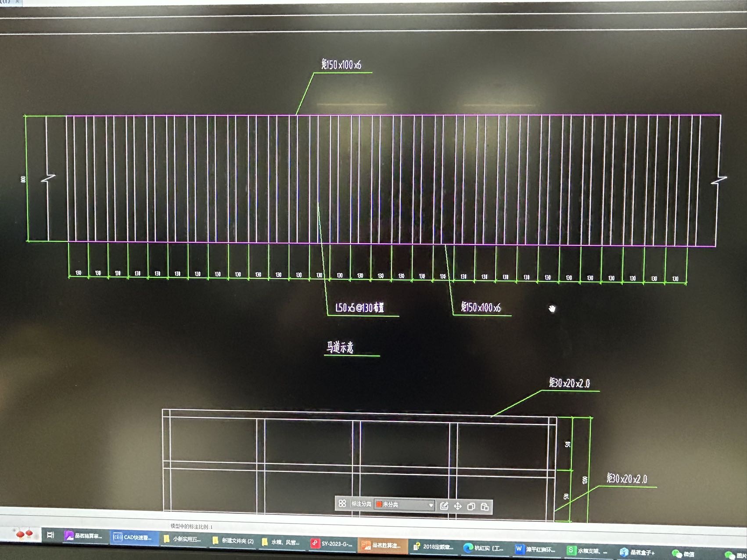747x560 pixels.
Task: Click the 标注分类 label on floating toolbar
Action: pyautogui.click(x=361, y=504)
